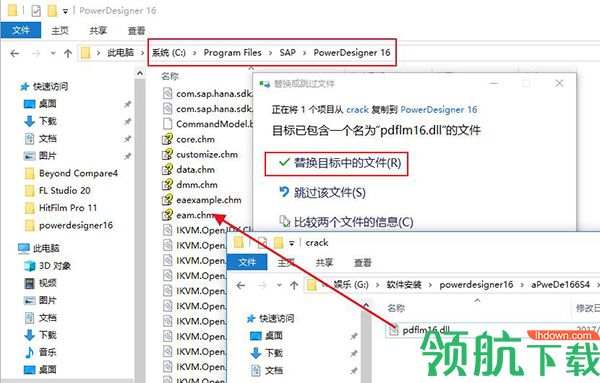Screen dimensions: 600x383
Task: Open 图片 under 快速访问 in main window
Action: [x=47, y=156]
